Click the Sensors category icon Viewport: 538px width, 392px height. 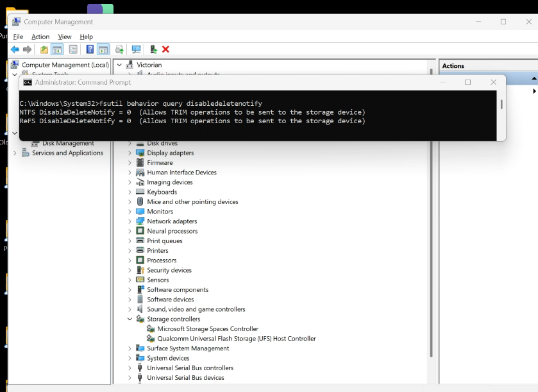pos(140,280)
